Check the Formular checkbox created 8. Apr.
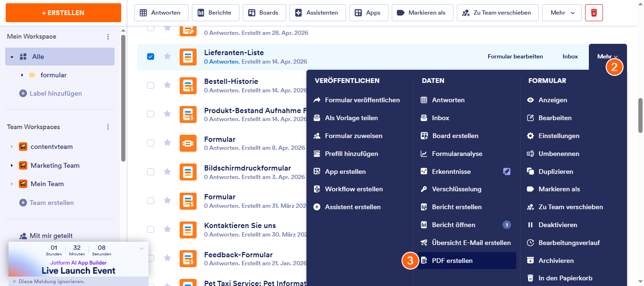The image size is (644, 286). (150, 143)
